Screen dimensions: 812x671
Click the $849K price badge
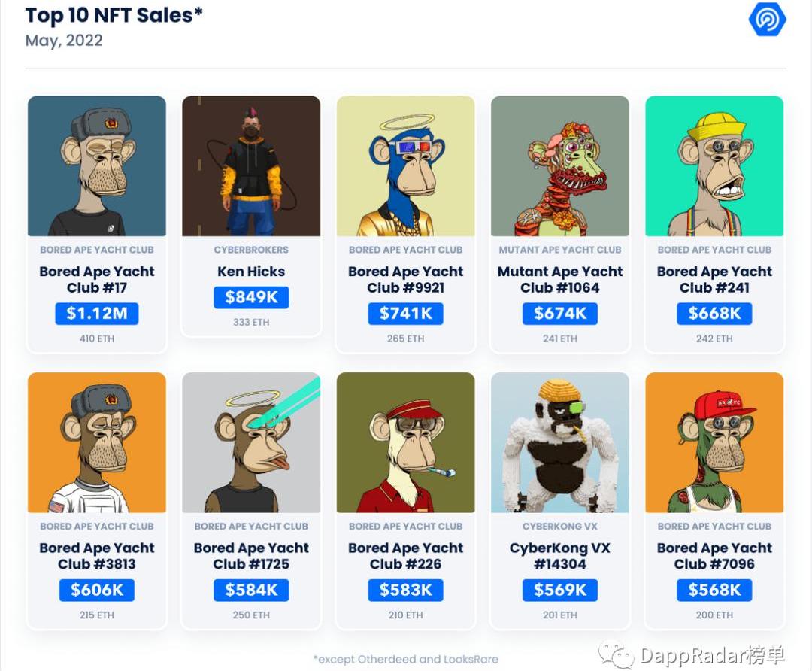point(251,297)
